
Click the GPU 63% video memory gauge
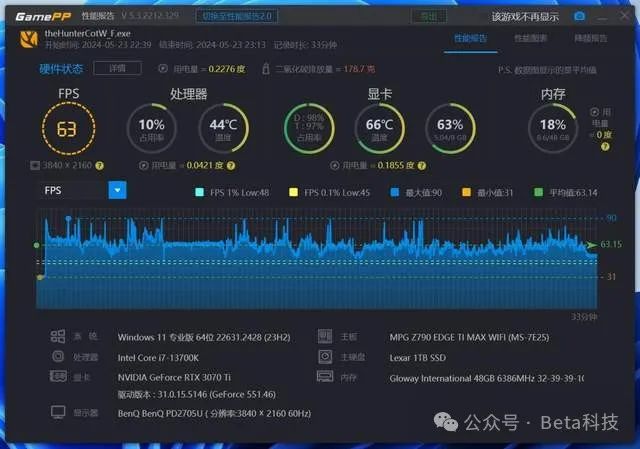click(450, 129)
